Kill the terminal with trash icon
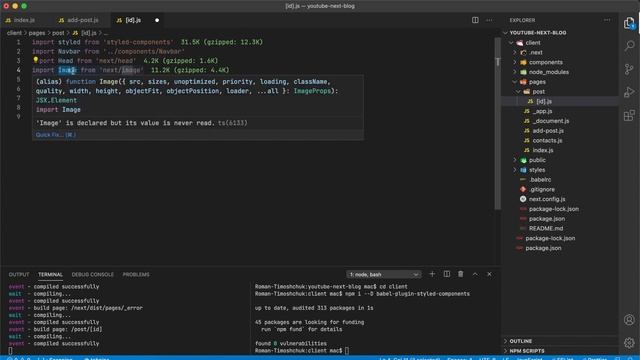640x360 pixels. 461,274
